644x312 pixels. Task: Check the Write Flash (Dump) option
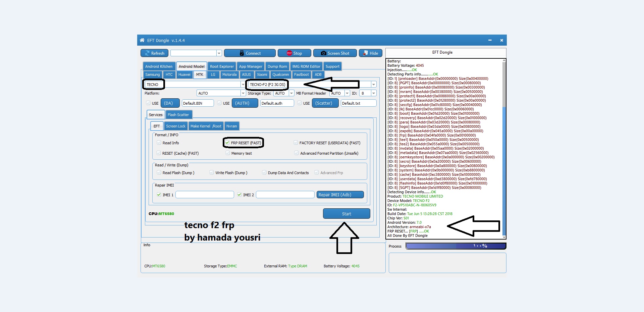(x=212, y=172)
